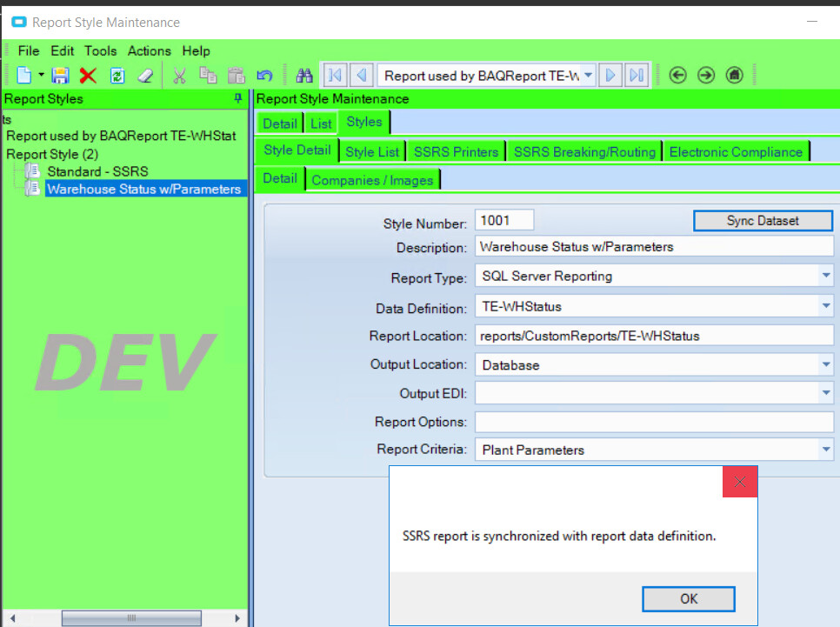Click the circled forward arrow icon
Viewport: 840px width, 627px height.
[706, 75]
